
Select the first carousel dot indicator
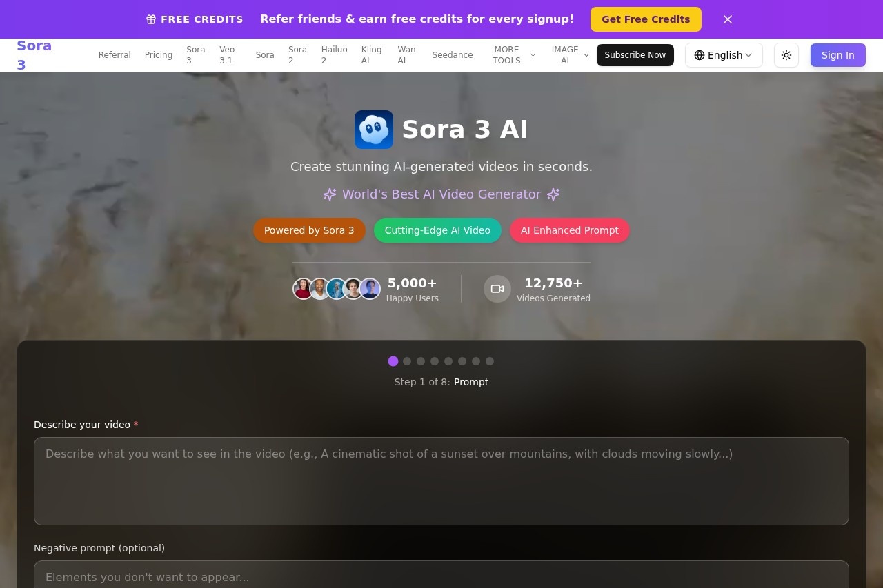(x=393, y=361)
